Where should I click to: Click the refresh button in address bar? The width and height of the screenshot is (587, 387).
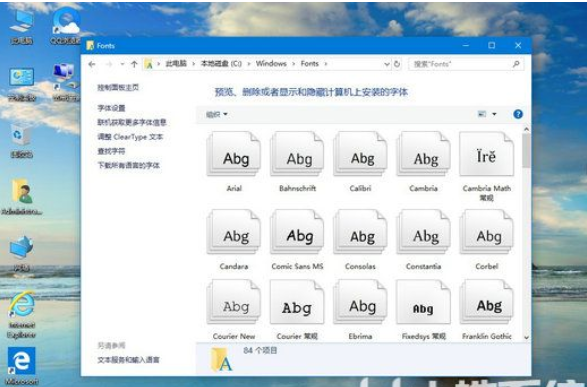pos(397,64)
